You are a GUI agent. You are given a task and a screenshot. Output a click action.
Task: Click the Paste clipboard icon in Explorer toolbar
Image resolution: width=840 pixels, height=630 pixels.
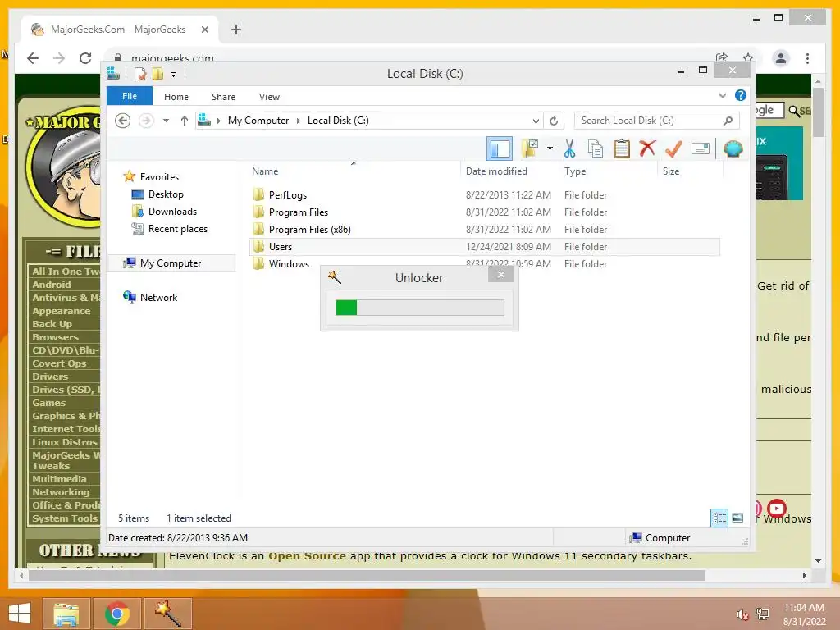coord(622,148)
